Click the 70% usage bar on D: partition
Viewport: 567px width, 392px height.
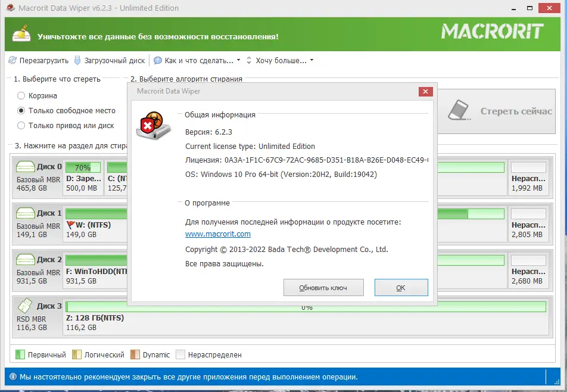coord(83,167)
